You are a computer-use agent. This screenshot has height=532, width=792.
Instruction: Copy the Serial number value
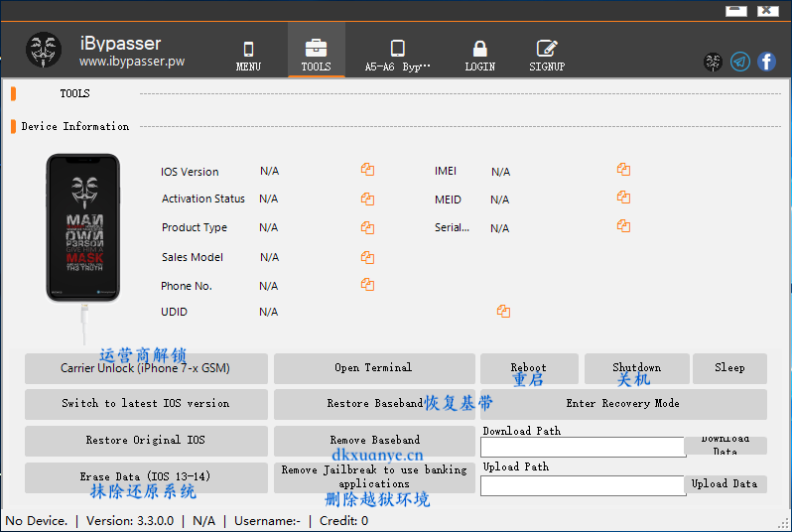pyautogui.click(x=623, y=226)
